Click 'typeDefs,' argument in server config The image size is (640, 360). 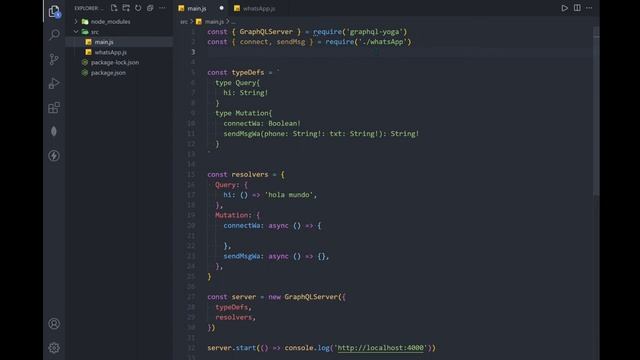pyautogui.click(x=233, y=307)
